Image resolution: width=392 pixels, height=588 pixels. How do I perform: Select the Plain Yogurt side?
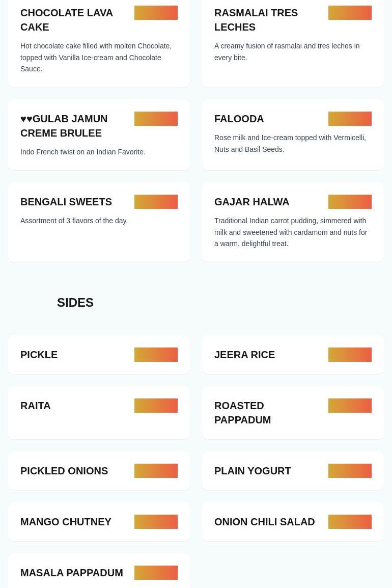point(293,471)
